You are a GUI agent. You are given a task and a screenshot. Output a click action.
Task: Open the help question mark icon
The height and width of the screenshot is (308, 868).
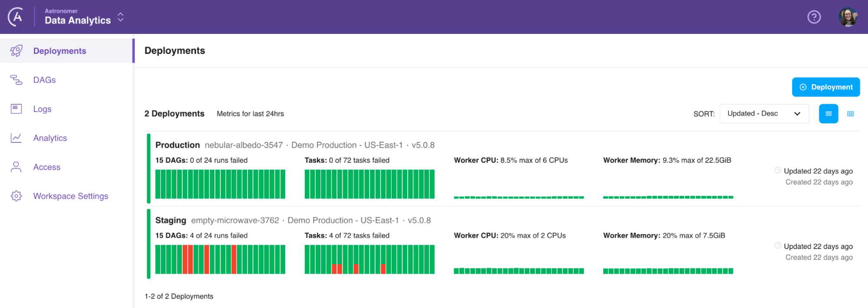(814, 17)
